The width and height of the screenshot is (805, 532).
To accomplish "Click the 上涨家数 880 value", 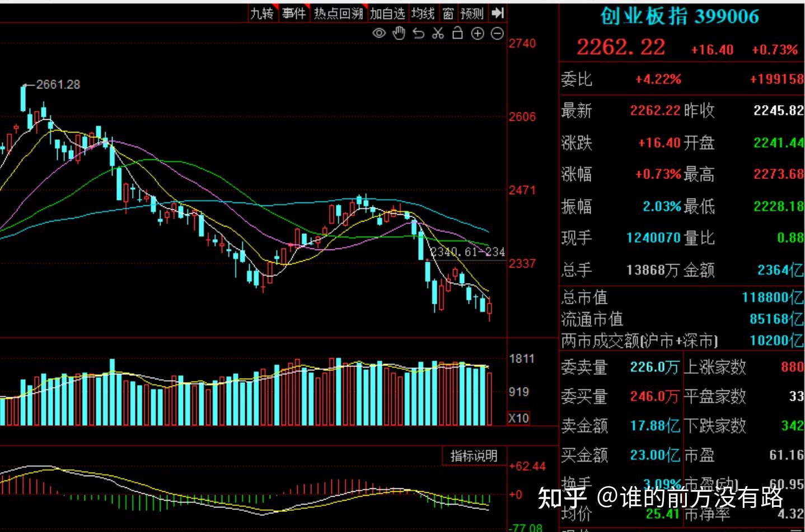I will click(x=793, y=367).
